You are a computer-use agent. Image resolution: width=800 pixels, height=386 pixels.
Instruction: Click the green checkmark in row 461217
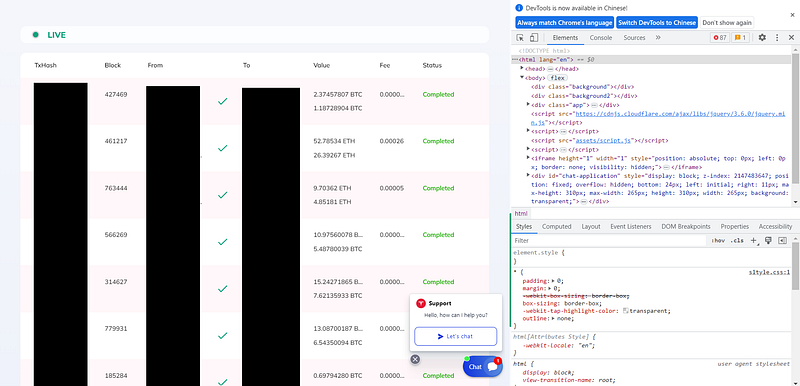(222, 148)
